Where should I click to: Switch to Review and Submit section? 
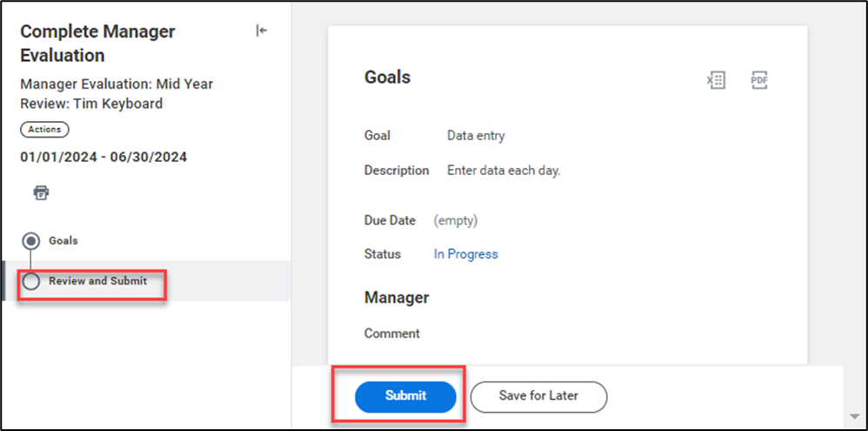coord(97,281)
